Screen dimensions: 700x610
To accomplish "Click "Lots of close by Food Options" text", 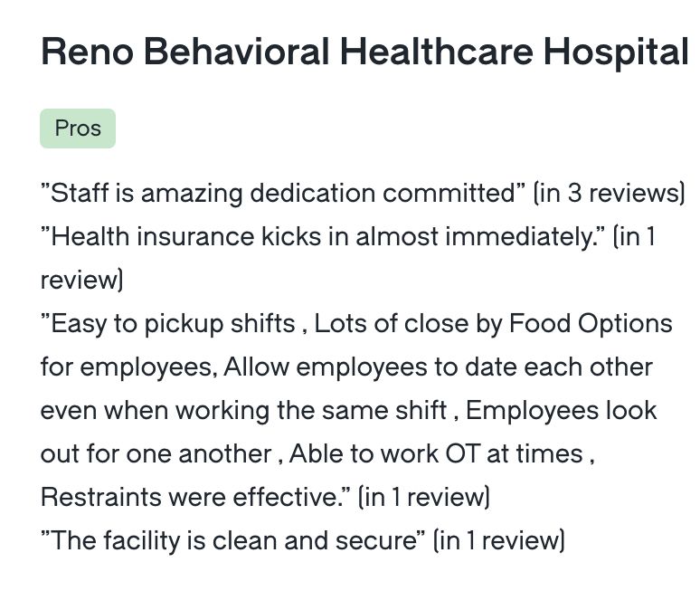I will pos(493,323).
